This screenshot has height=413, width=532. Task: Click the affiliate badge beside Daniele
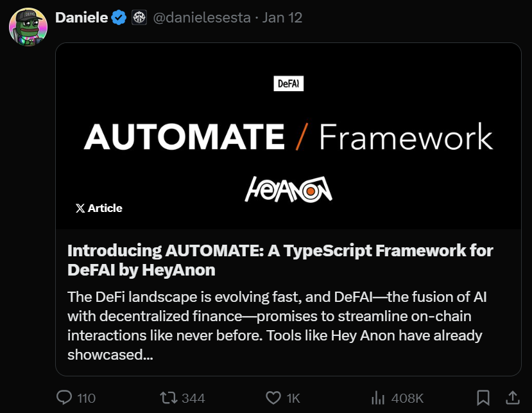point(139,17)
